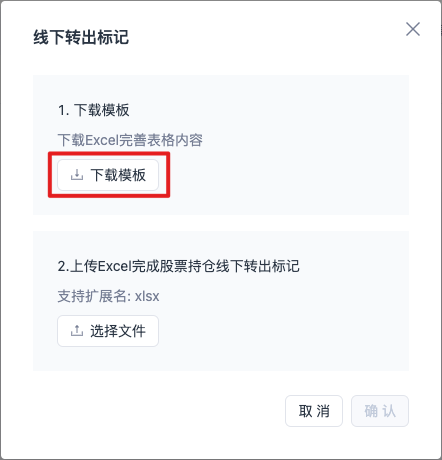Viewport: 442px width, 460px height.
Task: Confirm with the 确认 button
Action: click(x=380, y=411)
